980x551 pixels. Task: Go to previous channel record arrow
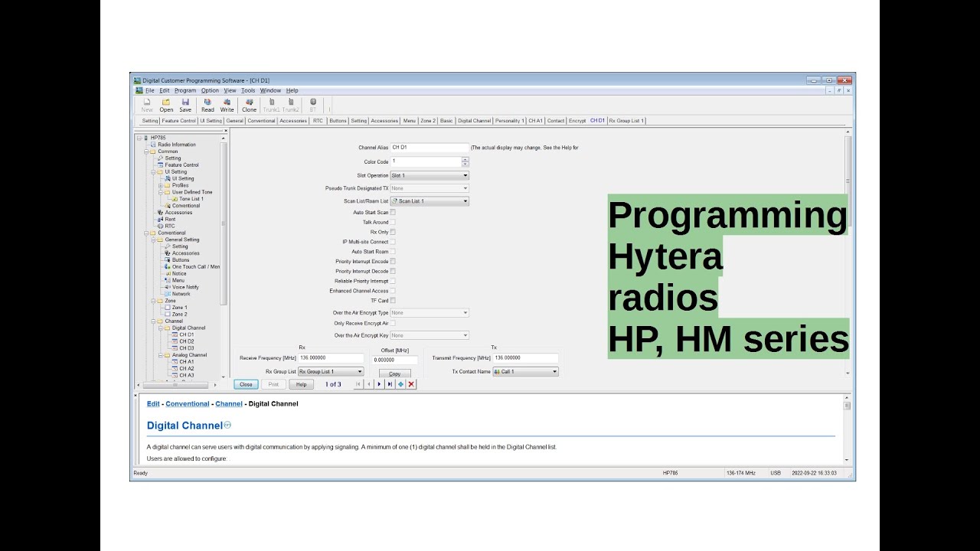point(368,384)
